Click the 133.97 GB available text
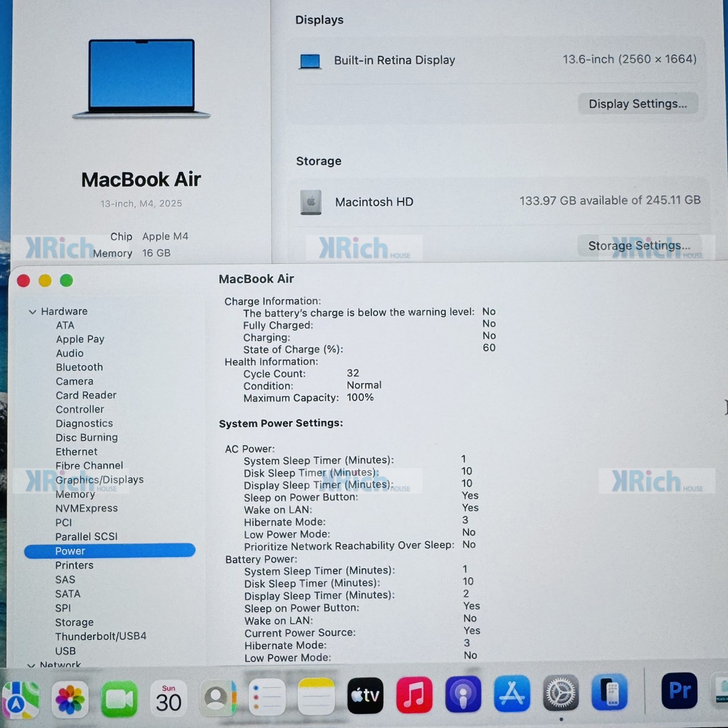728x728 pixels. click(610, 200)
